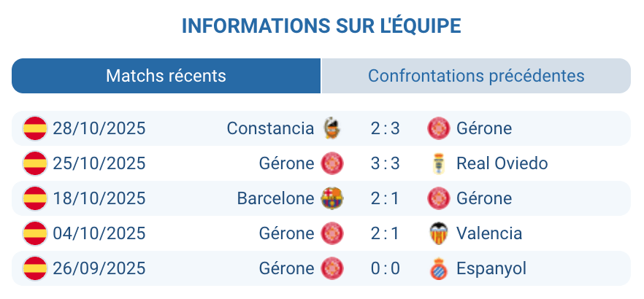This screenshot has width=644, height=299.
Task: Click Gérone crest in the 25/10/2025 match
Action: pyautogui.click(x=331, y=163)
